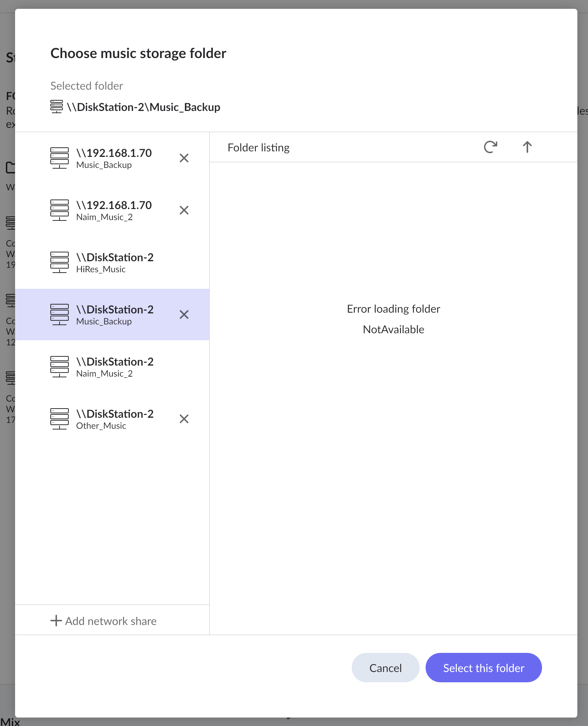
Task: Select the DiskStation-2 HiRes_Music share
Action: [x=115, y=262]
